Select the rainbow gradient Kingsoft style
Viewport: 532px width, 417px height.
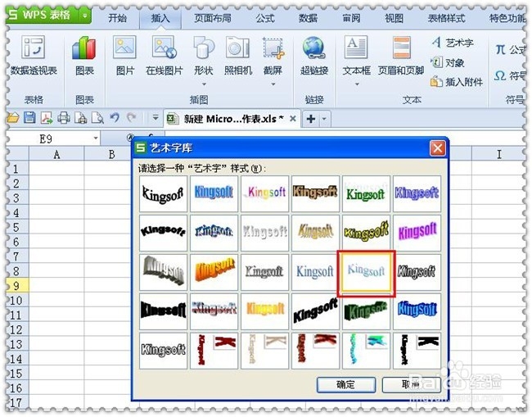coord(264,193)
